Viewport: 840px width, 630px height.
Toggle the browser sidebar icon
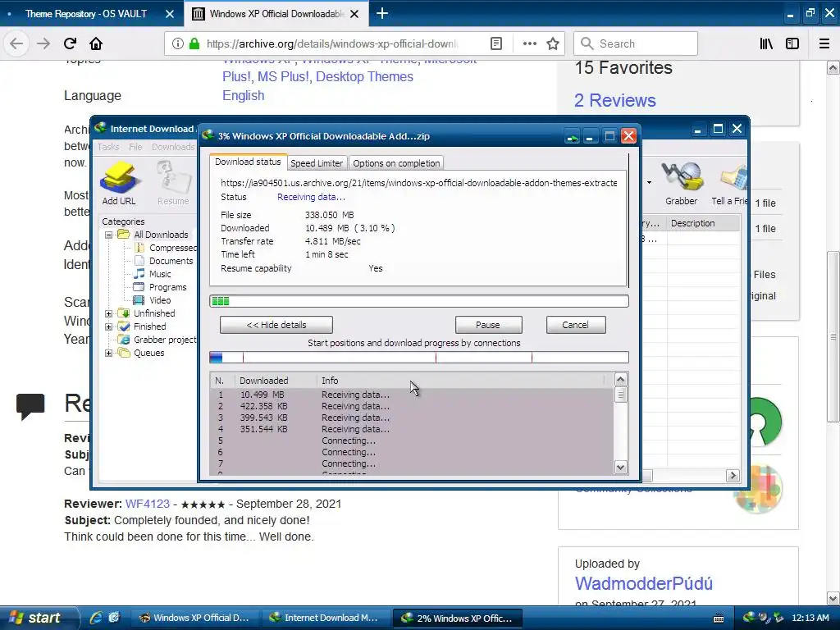(x=792, y=43)
